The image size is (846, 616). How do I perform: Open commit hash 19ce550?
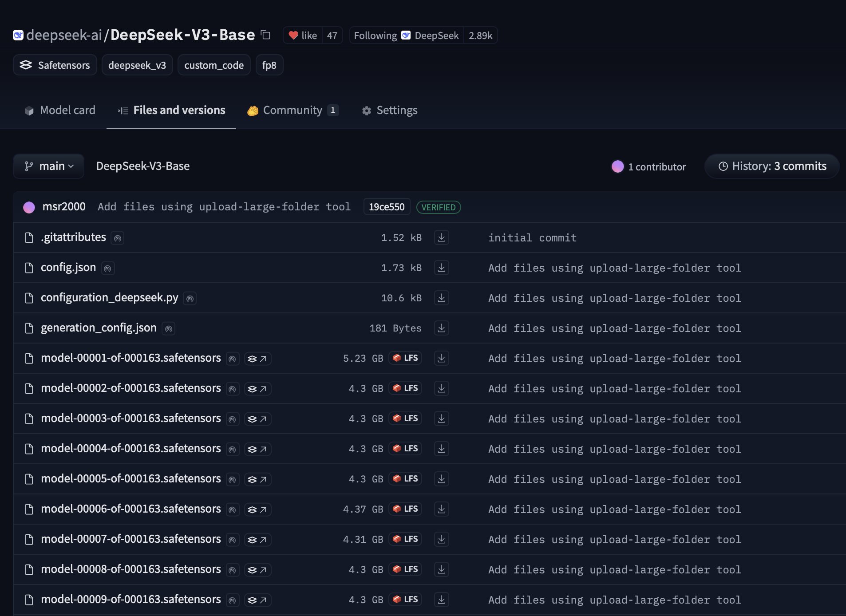tap(387, 207)
